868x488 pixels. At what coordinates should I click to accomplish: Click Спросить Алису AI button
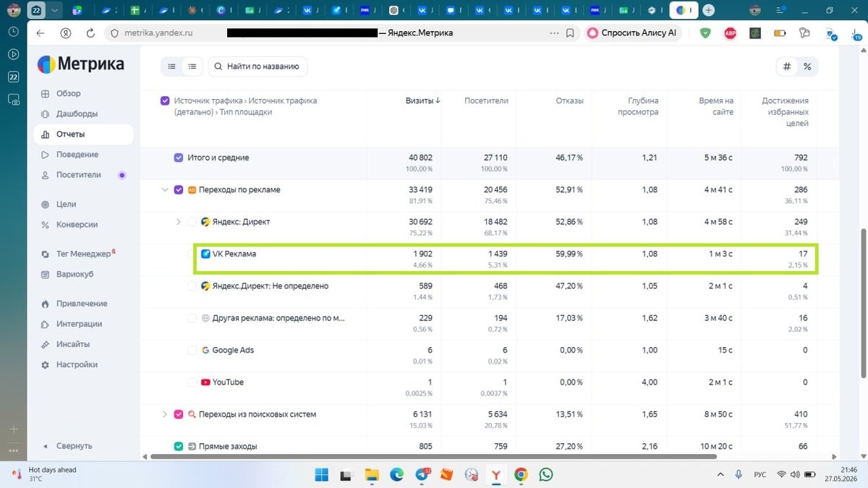tap(633, 33)
